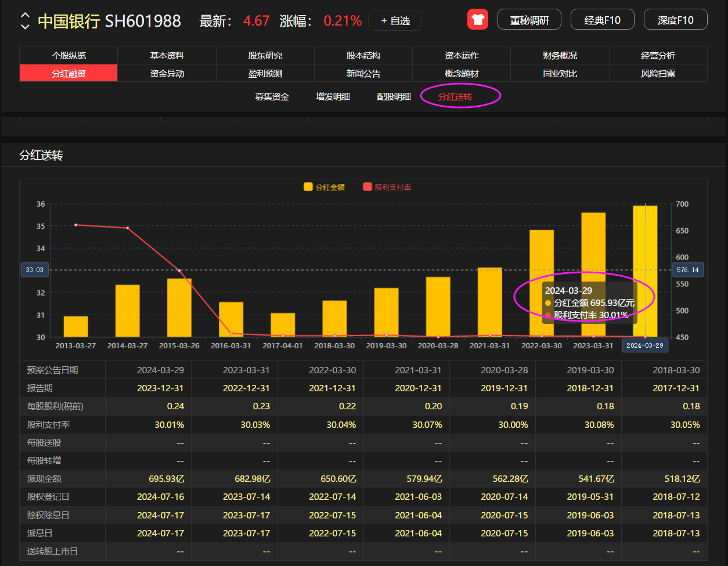Image resolution: width=728 pixels, height=566 pixels.
Task: Click the 中国银行 SH601988 stock title
Action: pyautogui.click(x=110, y=21)
